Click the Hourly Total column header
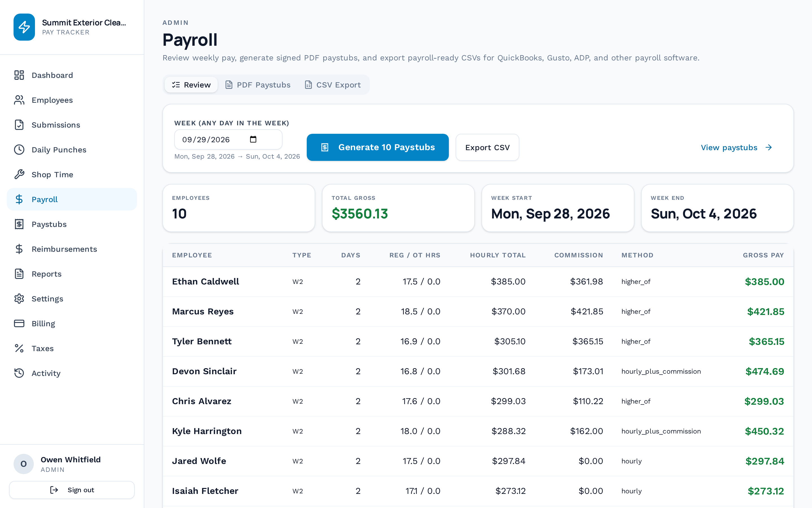 (x=498, y=255)
